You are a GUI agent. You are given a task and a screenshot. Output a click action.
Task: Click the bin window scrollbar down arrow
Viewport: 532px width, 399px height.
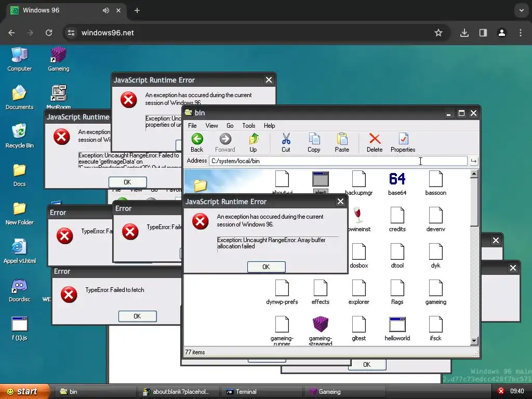[474, 341]
